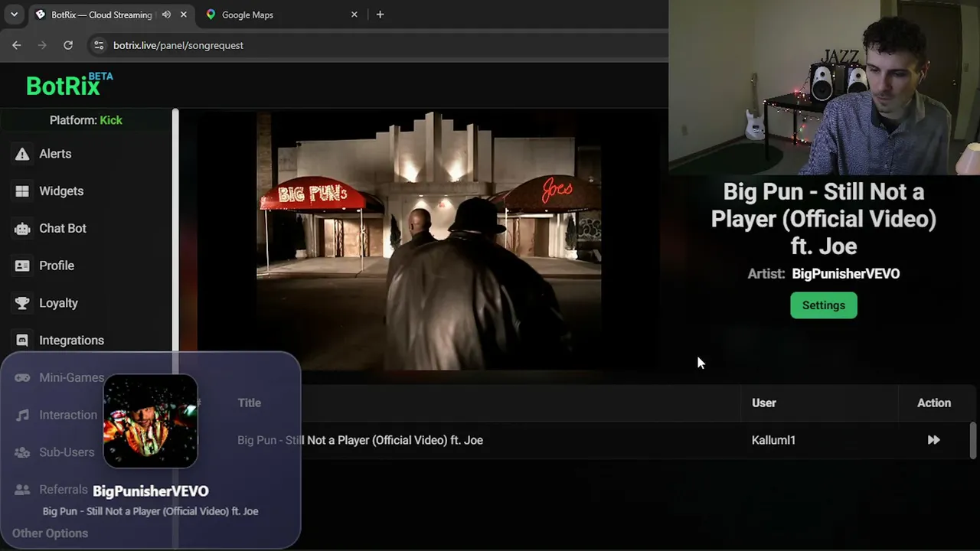Open the site information icon
Screen dimensions: 980x551
[98, 45]
